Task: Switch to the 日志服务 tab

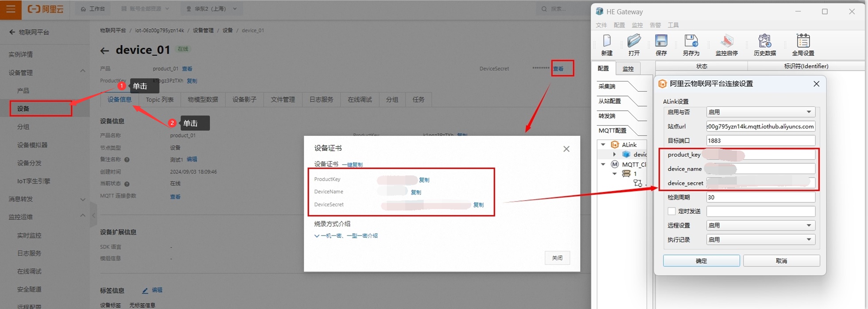Action: (x=322, y=100)
